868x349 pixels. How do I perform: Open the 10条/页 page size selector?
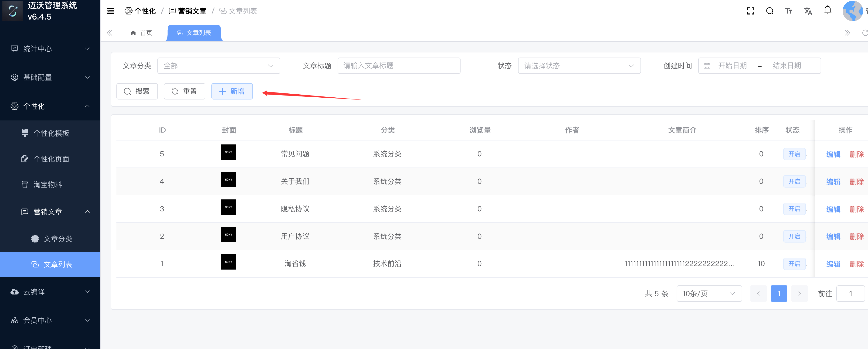pos(709,293)
